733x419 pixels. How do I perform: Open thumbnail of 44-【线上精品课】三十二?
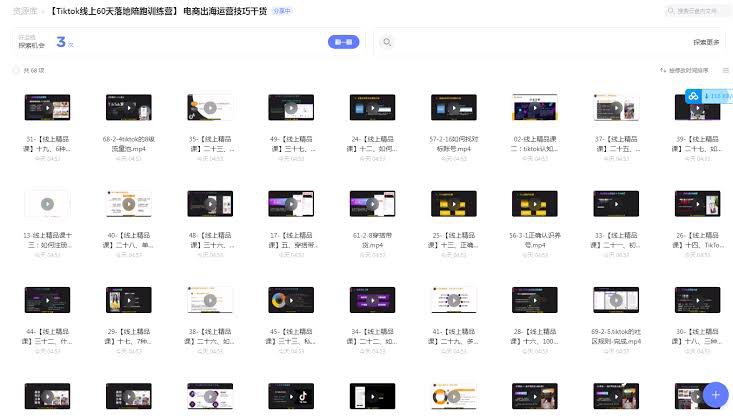47,300
